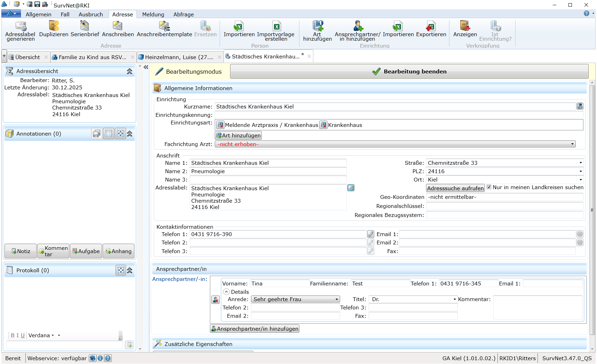
Task: Click Exportieren in the Einrichtung group
Action: [431, 26]
